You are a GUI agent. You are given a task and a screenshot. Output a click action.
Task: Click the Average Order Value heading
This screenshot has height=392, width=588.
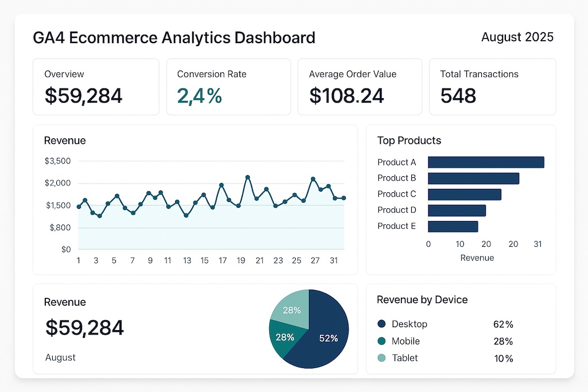tap(353, 74)
